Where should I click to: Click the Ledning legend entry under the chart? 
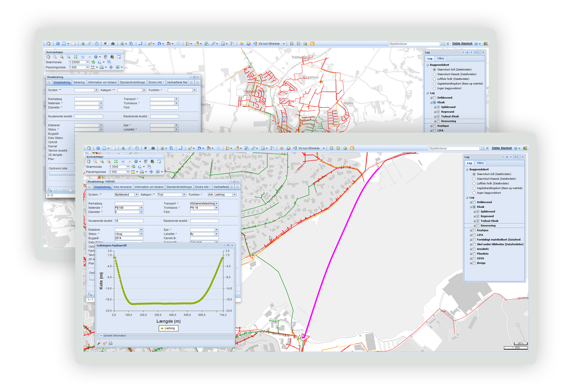click(168, 328)
